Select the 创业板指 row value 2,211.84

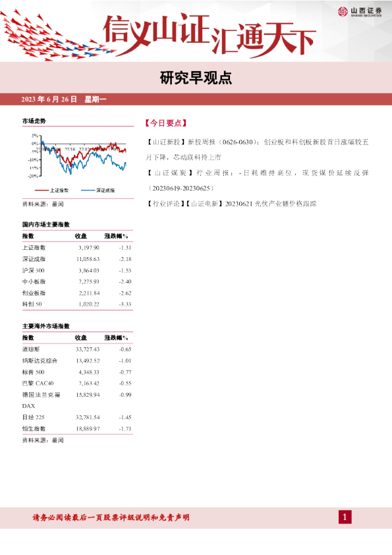(89, 293)
